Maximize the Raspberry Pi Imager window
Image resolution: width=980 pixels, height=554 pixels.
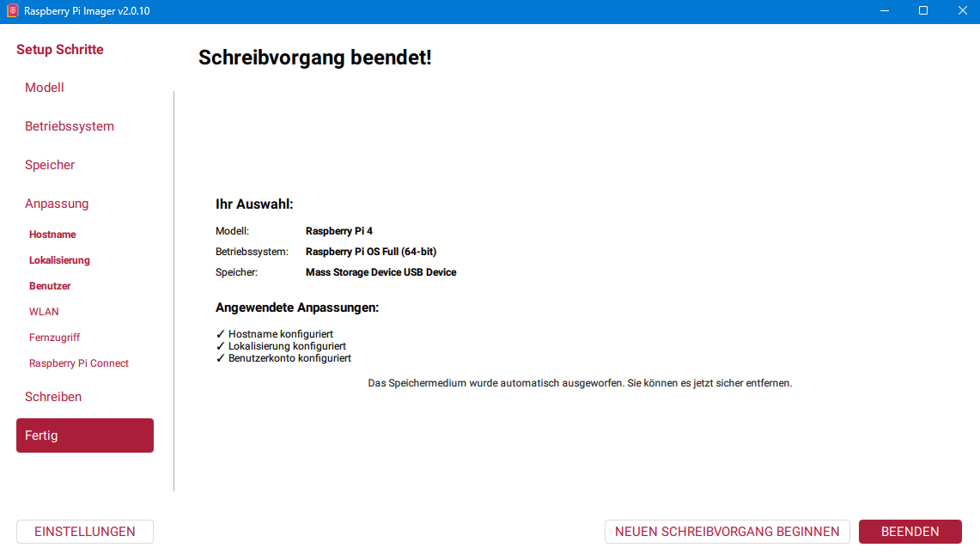pyautogui.click(x=923, y=10)
